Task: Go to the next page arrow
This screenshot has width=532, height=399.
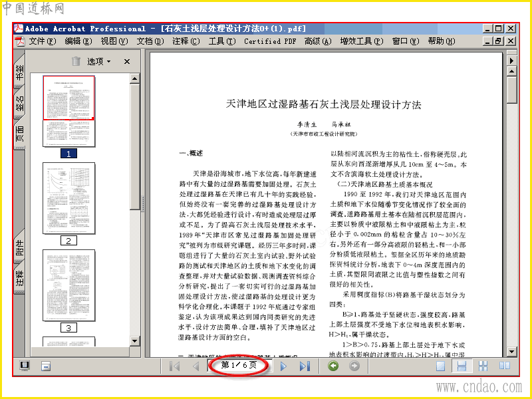Action: pos(284,366)
